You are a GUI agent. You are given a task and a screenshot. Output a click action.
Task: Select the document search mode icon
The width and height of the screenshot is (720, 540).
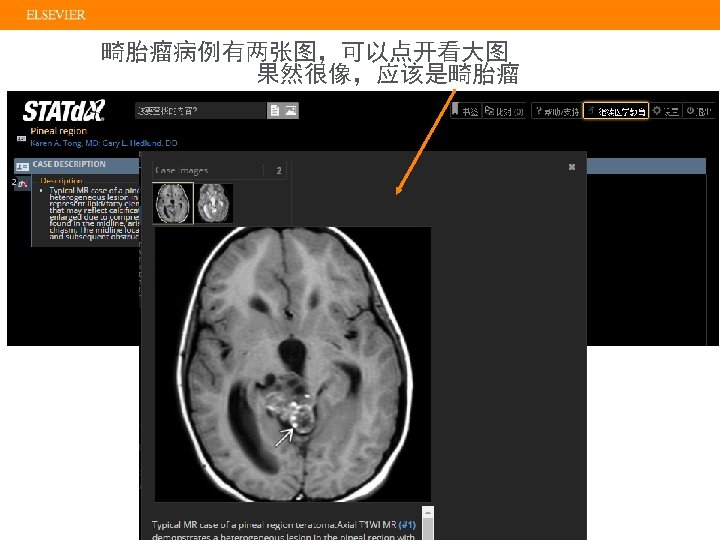(275, 111)
